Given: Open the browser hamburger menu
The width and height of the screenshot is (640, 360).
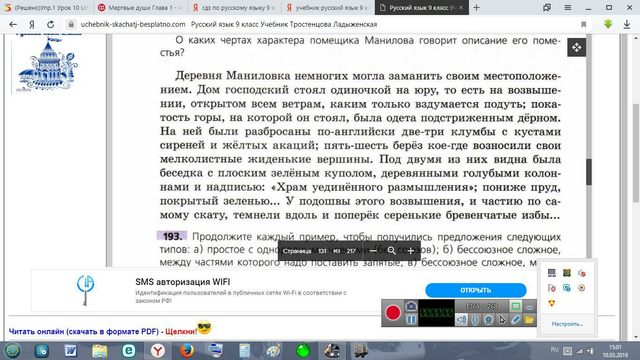Looking at the screenshot, I should point(567,8).
